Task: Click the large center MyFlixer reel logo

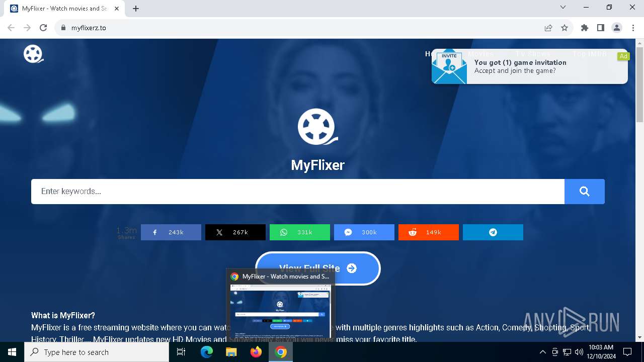Action: (x=317, y=127)
